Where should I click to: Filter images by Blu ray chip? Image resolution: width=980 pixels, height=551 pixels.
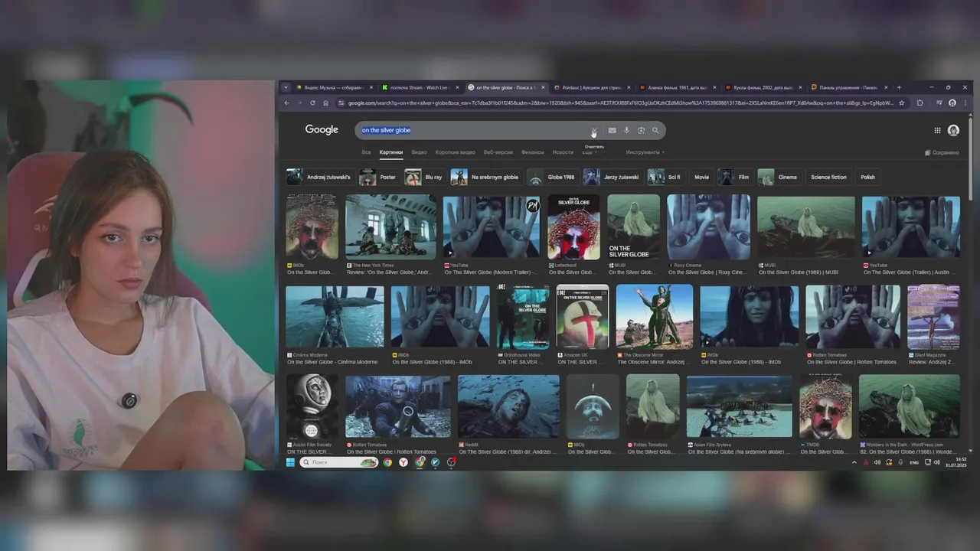pos(424,177)
